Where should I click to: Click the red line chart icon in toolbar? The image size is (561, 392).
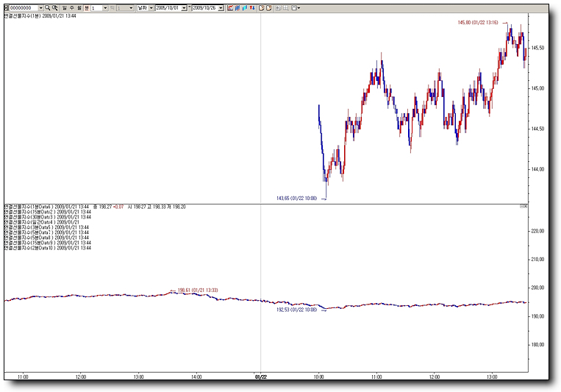click(230, 7)
